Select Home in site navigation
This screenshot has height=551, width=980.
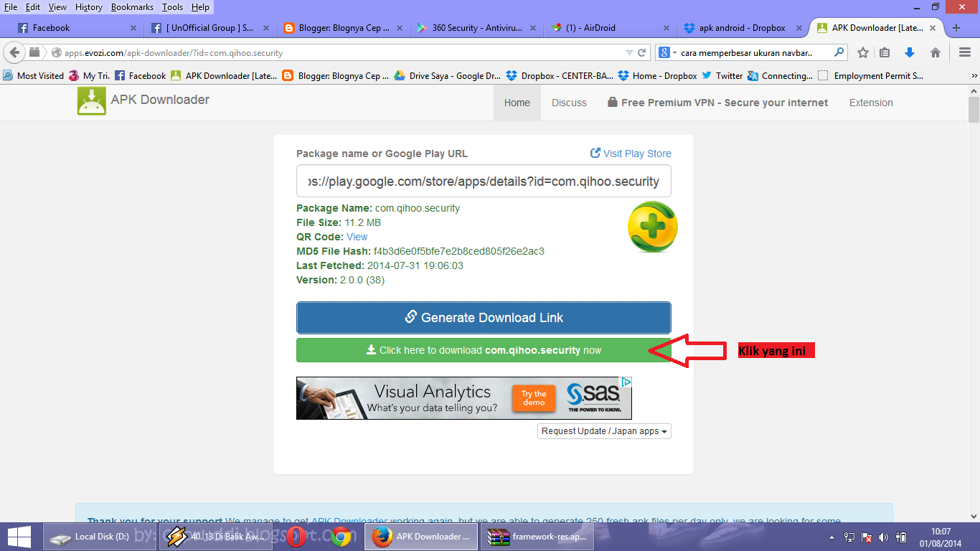pyautogui.click(x=517, y=103)
